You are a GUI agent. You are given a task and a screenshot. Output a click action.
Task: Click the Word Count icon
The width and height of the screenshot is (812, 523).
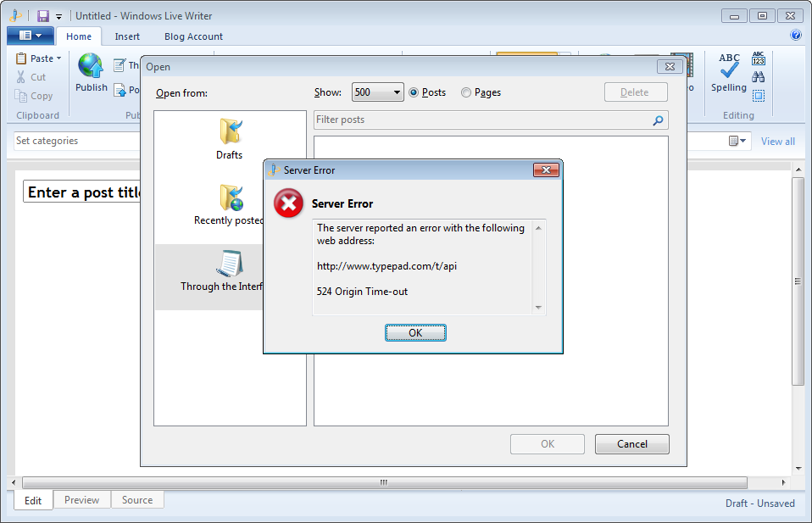(759, 58)
